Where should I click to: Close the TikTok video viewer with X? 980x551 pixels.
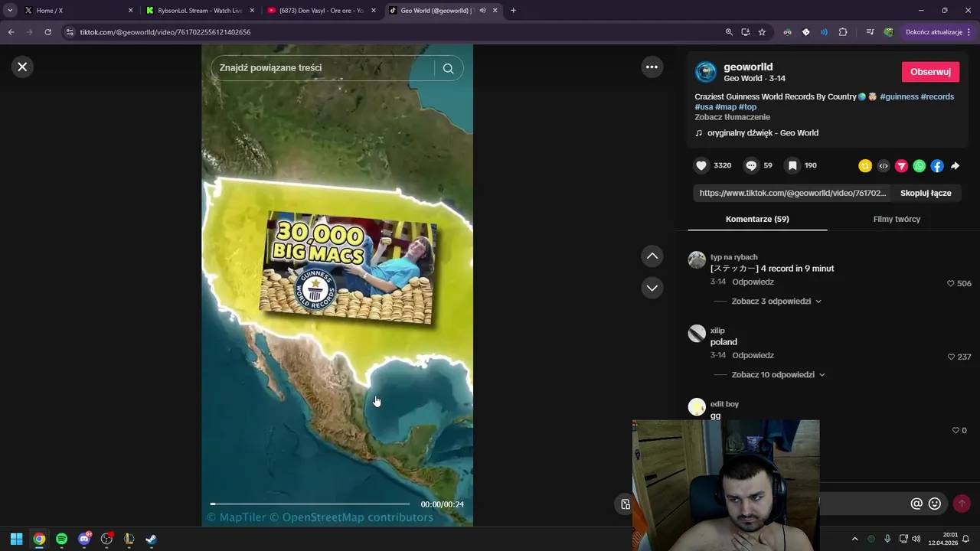click(22, 67)
